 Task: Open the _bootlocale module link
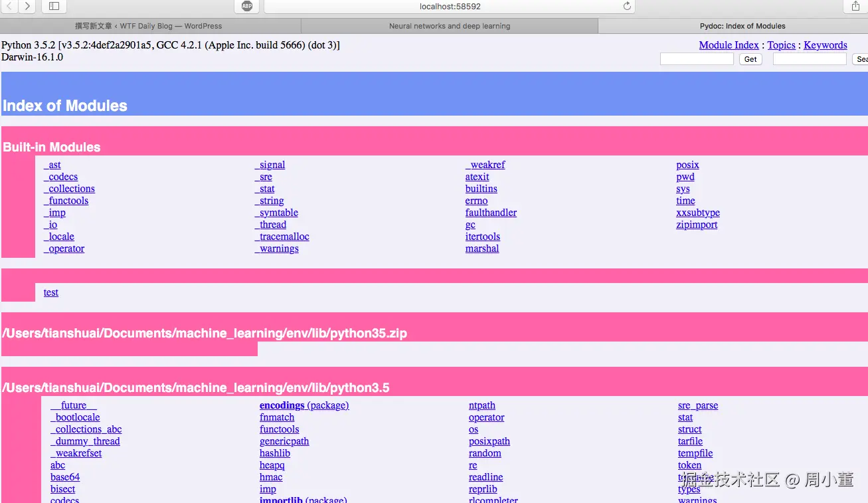[75, 417]
